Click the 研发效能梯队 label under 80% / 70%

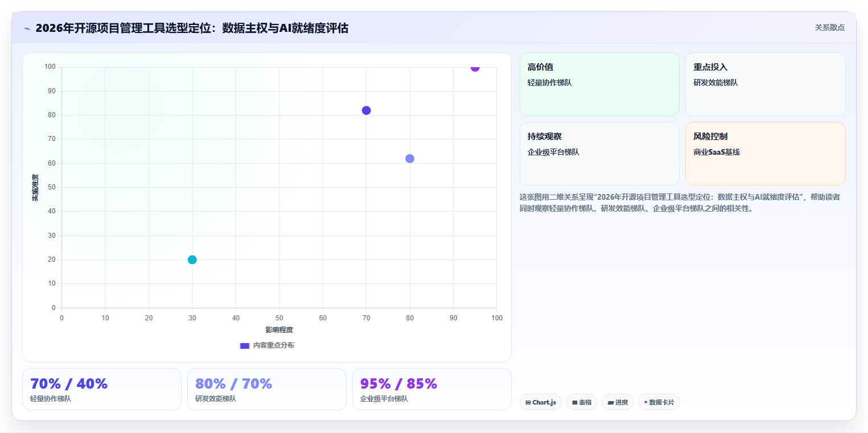click(216, 399)
